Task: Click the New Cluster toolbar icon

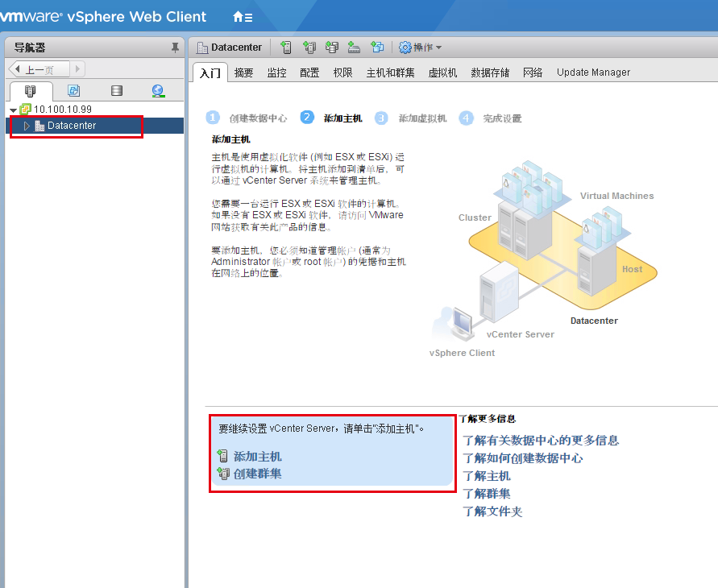Action: pyautogui.click(x=309, y=48)
